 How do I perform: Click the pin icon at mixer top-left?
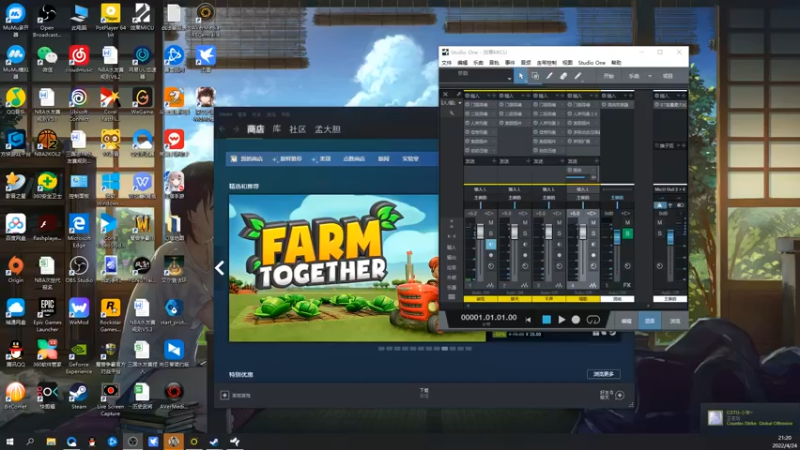tap(458, 94)
